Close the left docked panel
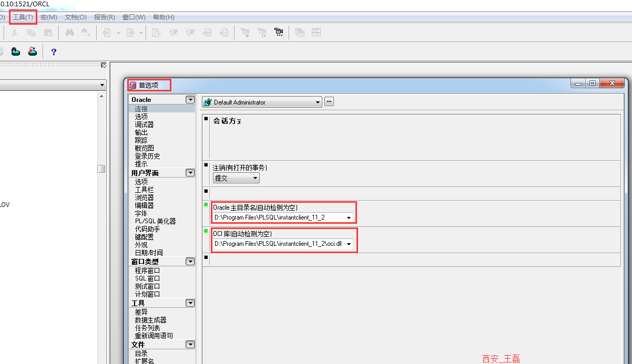Viewport: 632px width, 364px height. [x=104, y=65]
